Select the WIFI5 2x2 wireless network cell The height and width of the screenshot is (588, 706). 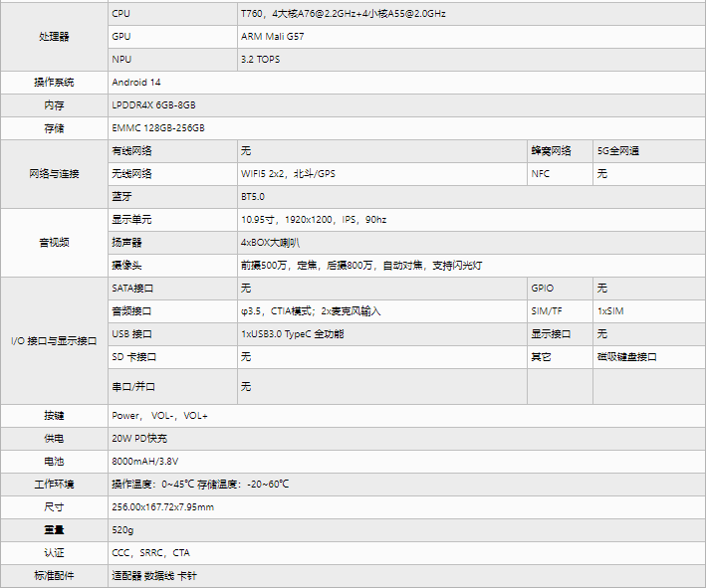pyautogui.click(x=382, y=174)
